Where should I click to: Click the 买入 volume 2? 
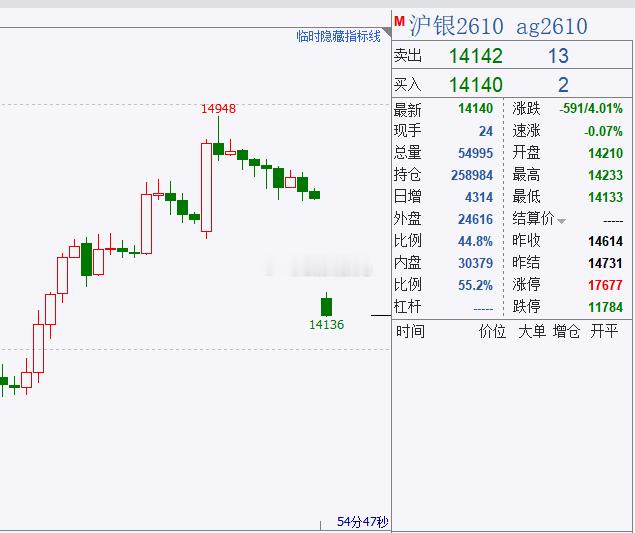563,85
